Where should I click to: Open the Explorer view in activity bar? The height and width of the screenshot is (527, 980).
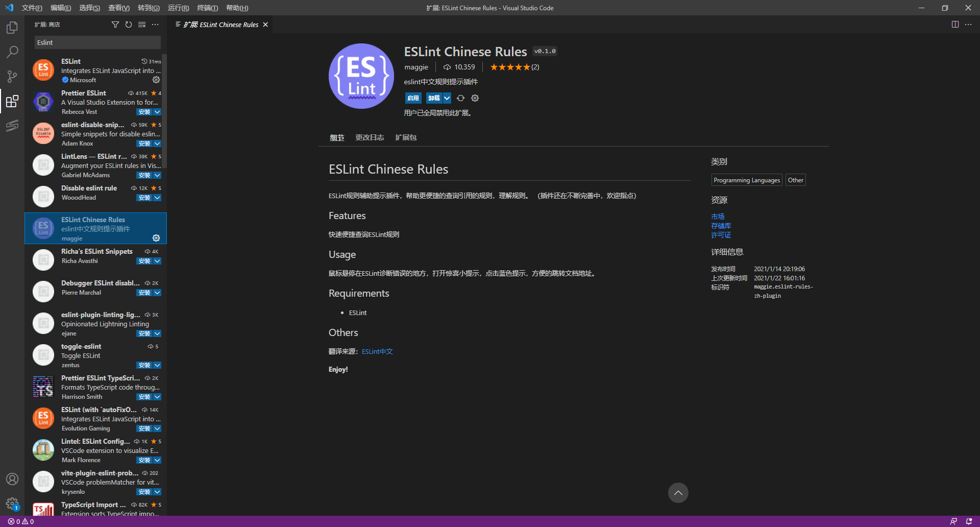click(x=12, y=28)
